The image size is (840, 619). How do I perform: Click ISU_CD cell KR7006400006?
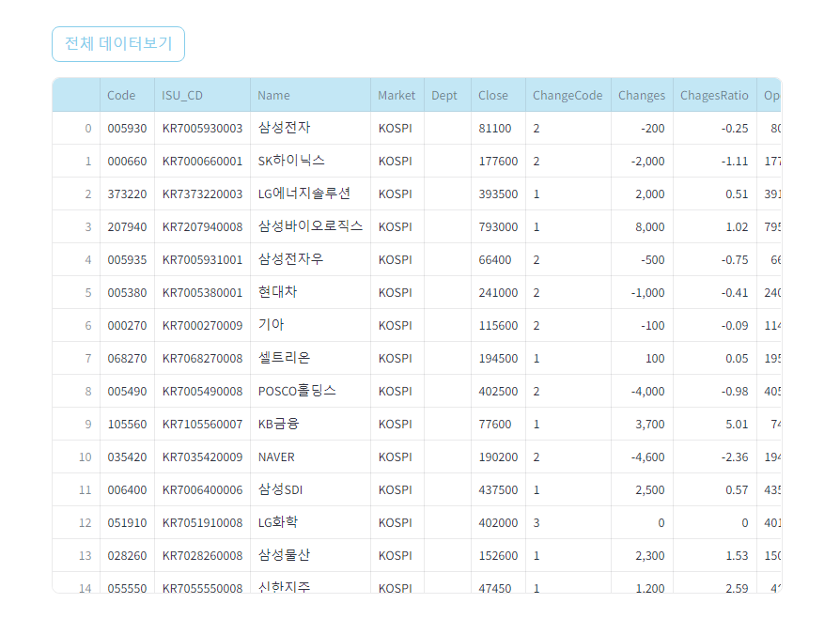(203, 490)
